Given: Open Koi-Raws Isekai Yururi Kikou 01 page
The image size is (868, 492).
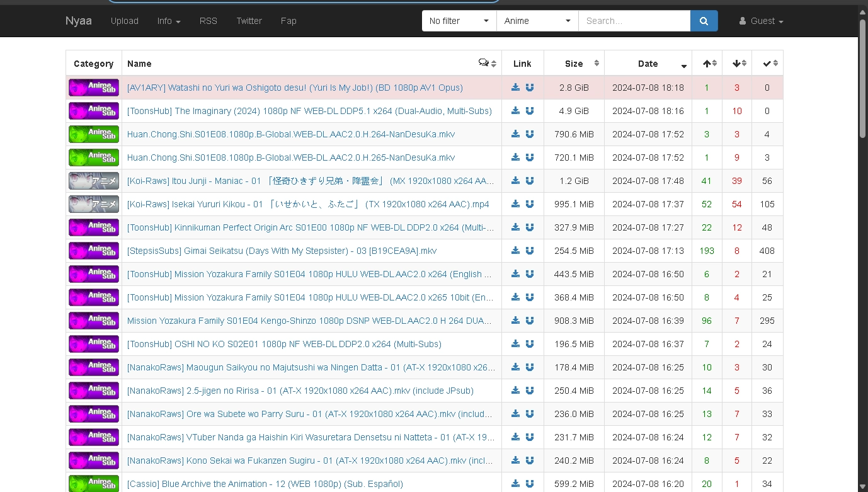Looking at the screenshot, I should tap(308, 204).
